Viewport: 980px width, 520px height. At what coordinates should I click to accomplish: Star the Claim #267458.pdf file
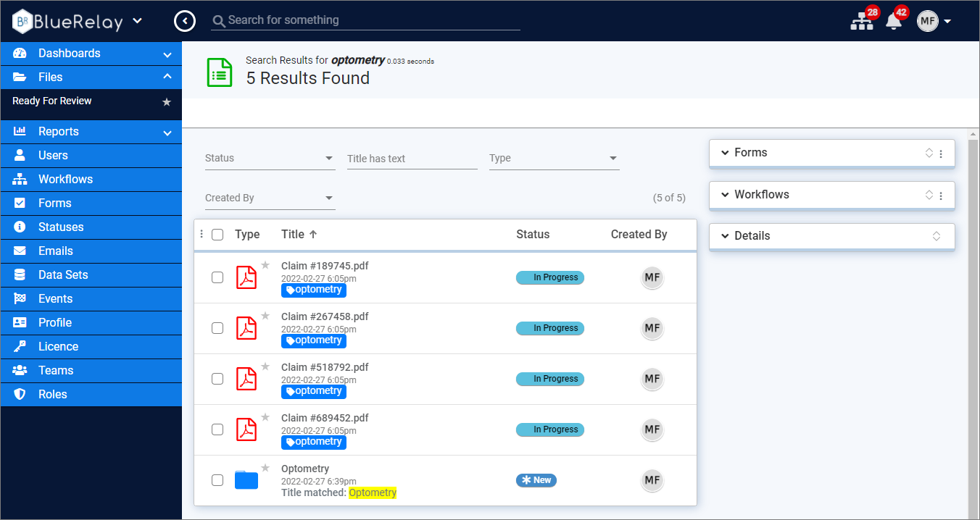(265, 316)
